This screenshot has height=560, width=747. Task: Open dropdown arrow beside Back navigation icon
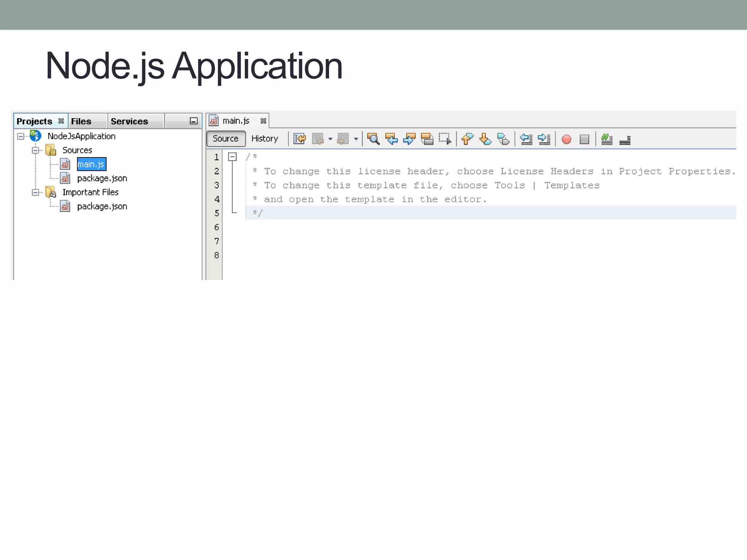[330, 139]
